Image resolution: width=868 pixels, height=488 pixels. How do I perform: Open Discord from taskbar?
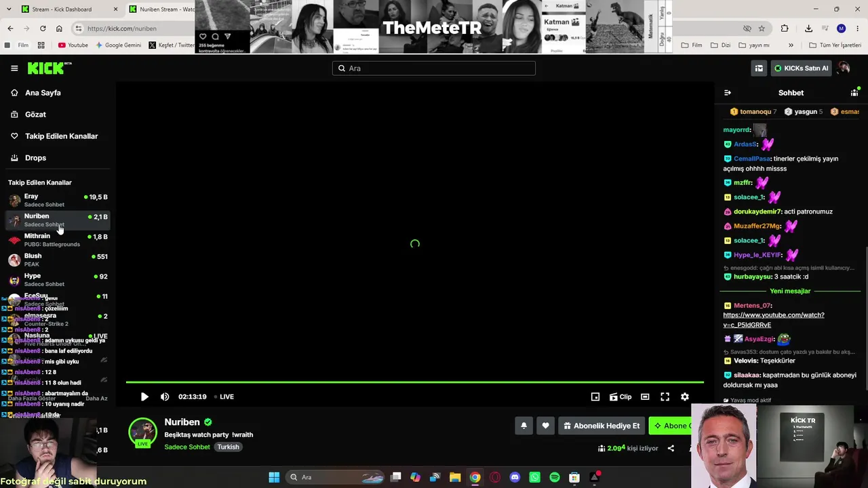coord(515,477)
